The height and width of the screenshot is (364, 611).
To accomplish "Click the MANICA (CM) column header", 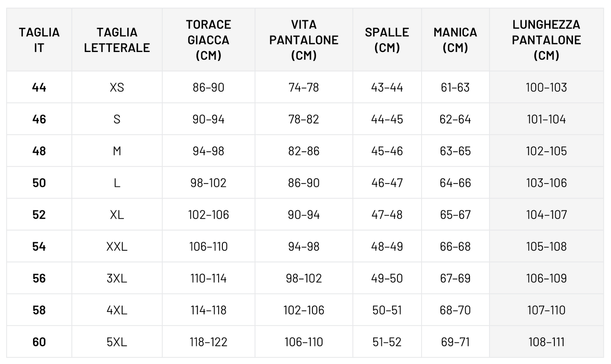I will pyautogui.click(x=455, y=40).
